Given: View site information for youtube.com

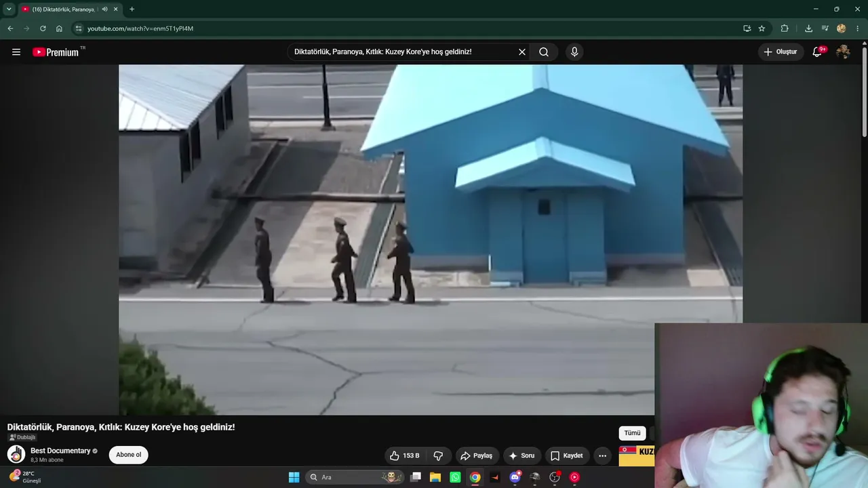Looking at the screenshot, I should coord(79,28).
